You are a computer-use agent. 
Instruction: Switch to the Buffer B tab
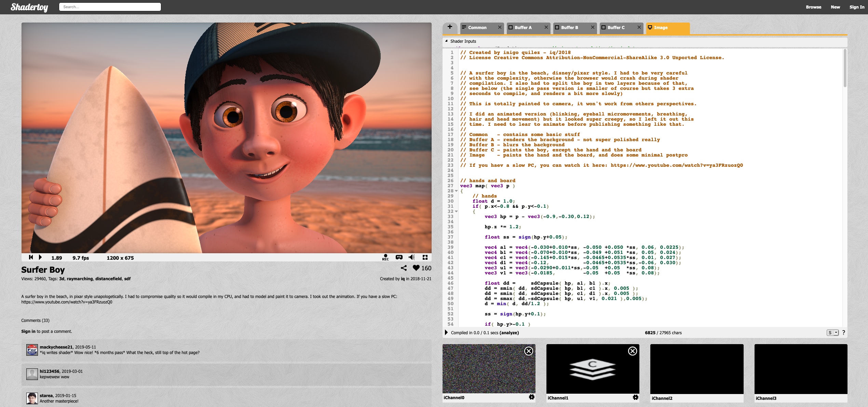click(x=569, y=28)
